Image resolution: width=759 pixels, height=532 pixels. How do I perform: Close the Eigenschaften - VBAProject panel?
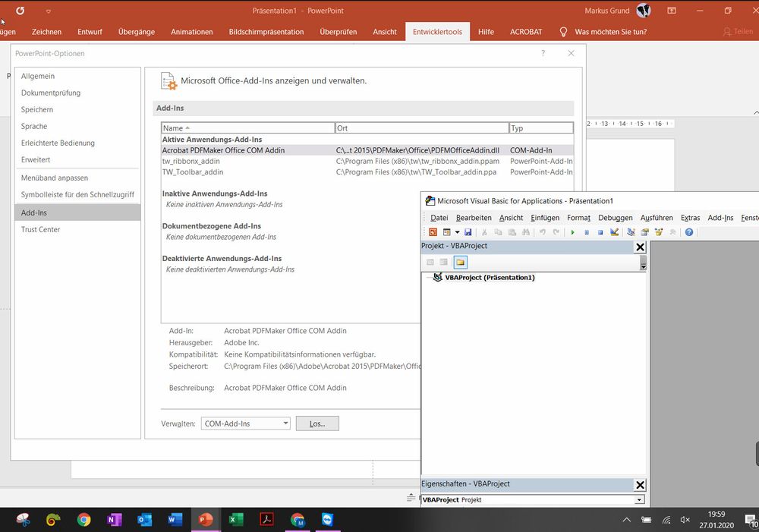click(640, 485)
